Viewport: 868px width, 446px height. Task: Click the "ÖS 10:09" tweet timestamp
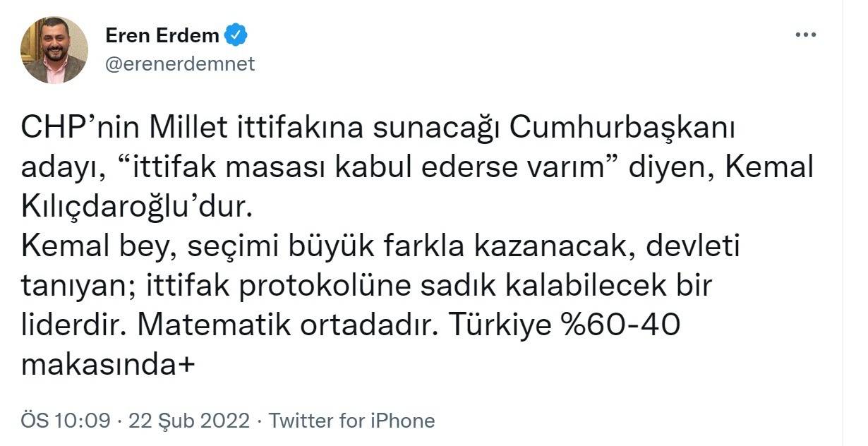click(66, 421)
